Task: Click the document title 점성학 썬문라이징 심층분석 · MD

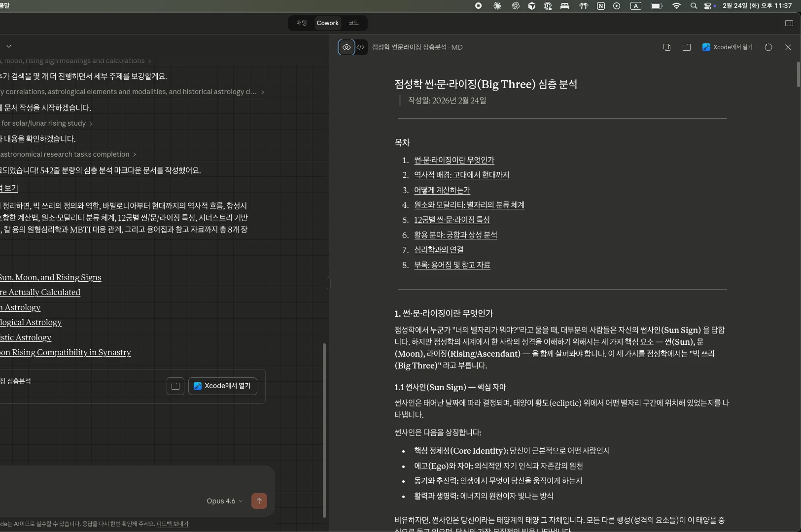Action: [x=417, y=47]
